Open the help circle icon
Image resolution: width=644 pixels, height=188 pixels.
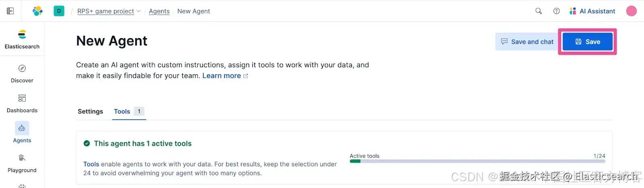click(x=557, y=11)
